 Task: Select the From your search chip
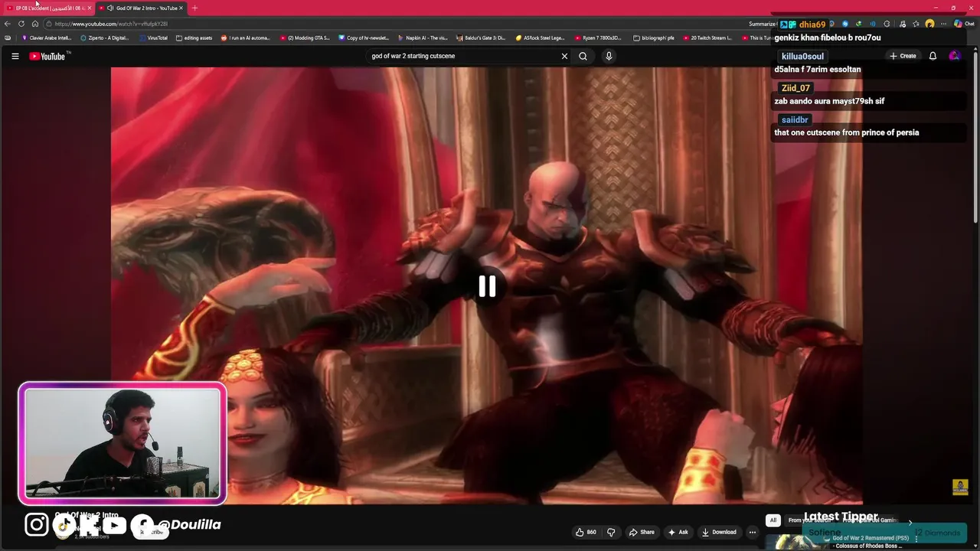809,520
